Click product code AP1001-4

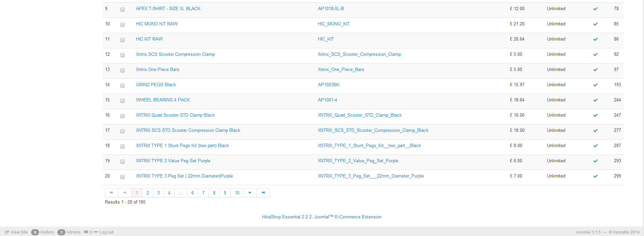pos(327,100)
